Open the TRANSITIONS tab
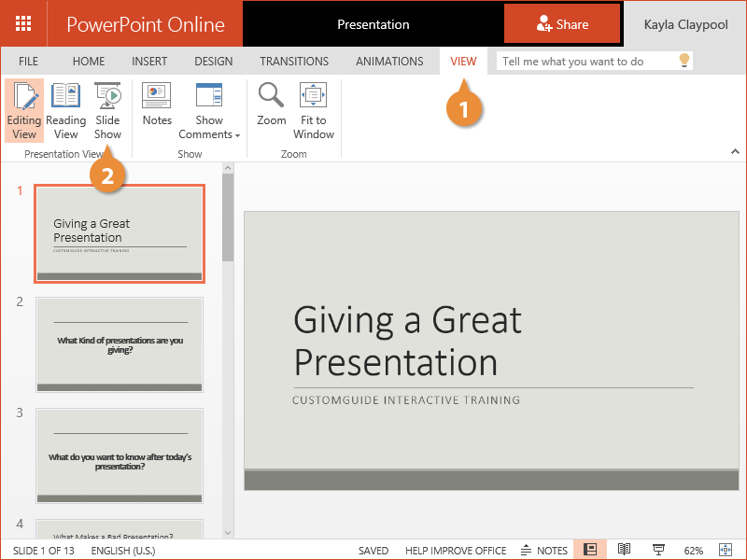The width and height of the screenshot is (747, 560). pyautogui.click(x=294, y=62)
